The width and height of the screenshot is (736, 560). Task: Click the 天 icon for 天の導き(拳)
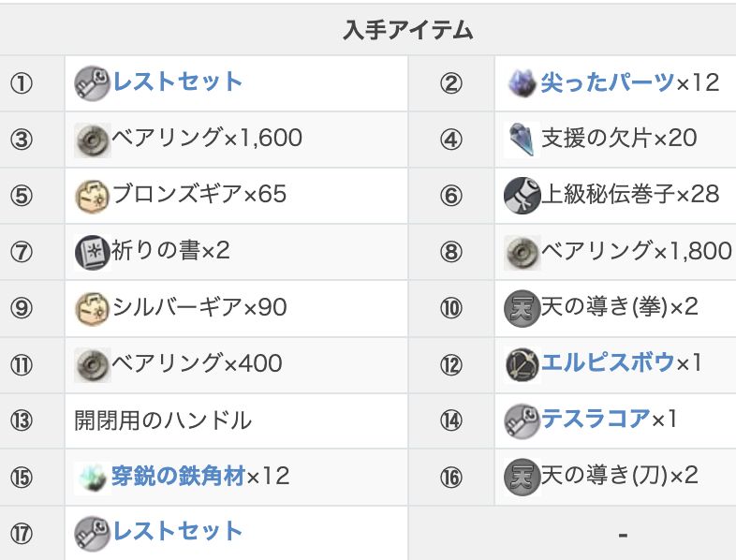point(521,307)
